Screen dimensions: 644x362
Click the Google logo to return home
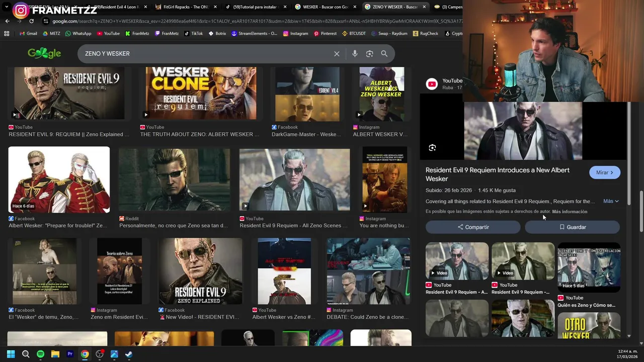[x=44, y=53]
